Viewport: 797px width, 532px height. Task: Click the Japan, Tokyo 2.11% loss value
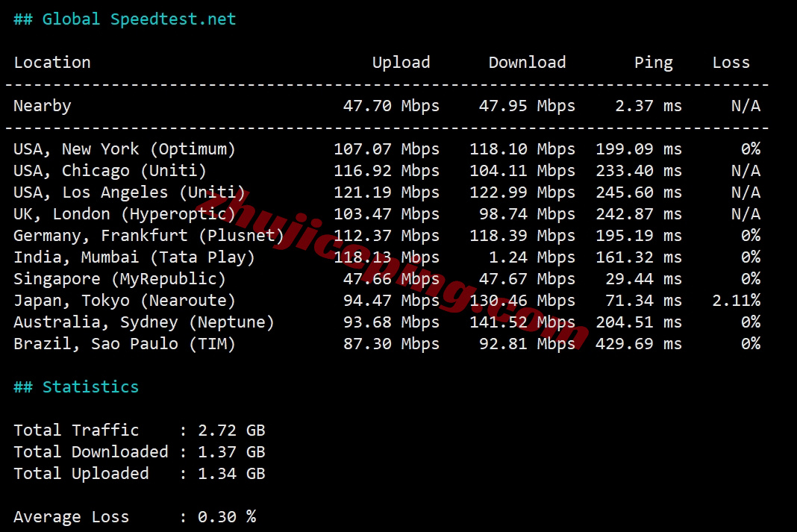(736, 301)
